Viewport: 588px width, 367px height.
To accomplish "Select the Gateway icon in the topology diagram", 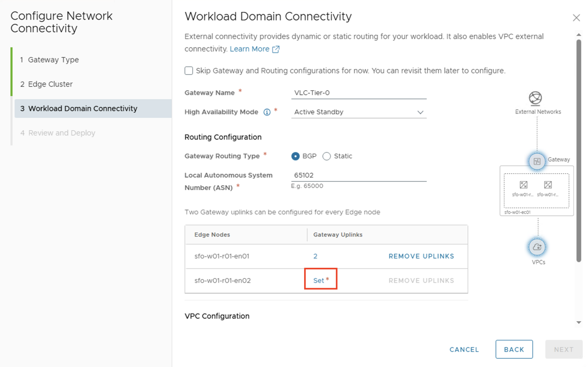I will (x=537, y=161).
